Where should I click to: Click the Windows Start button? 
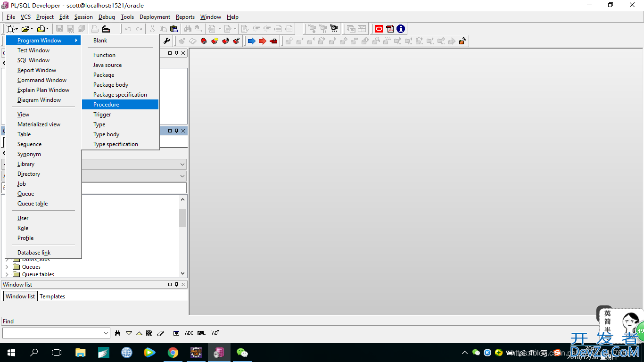[11, 352]
